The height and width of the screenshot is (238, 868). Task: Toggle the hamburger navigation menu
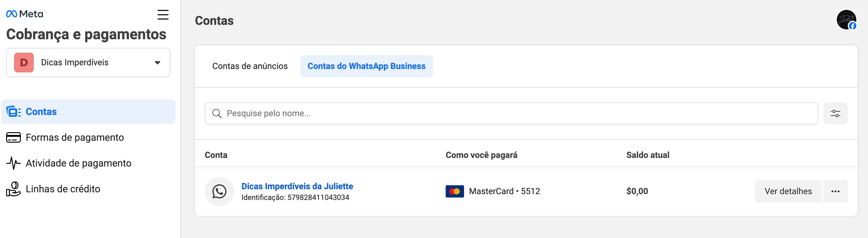163,14
